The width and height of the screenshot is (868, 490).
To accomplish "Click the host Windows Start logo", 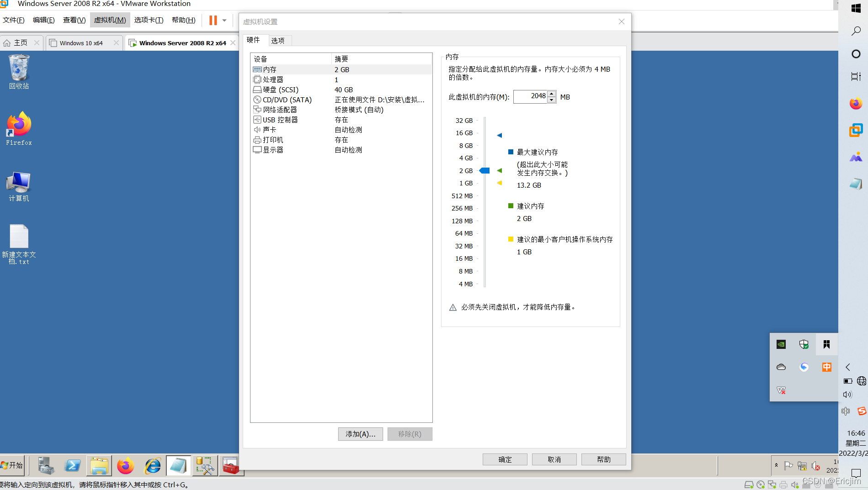I will (x=856, y=8).
